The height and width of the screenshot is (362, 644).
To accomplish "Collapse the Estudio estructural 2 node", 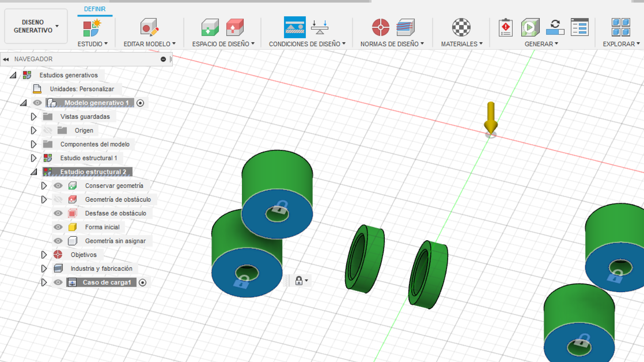I will coord(34,172).
